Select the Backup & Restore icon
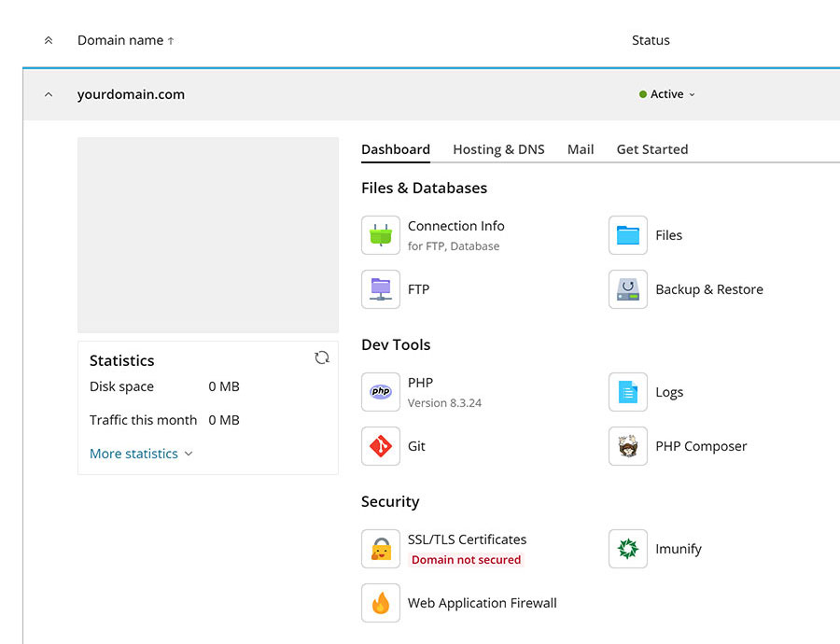Screen dimensions: 840x644 pos(626,289)
